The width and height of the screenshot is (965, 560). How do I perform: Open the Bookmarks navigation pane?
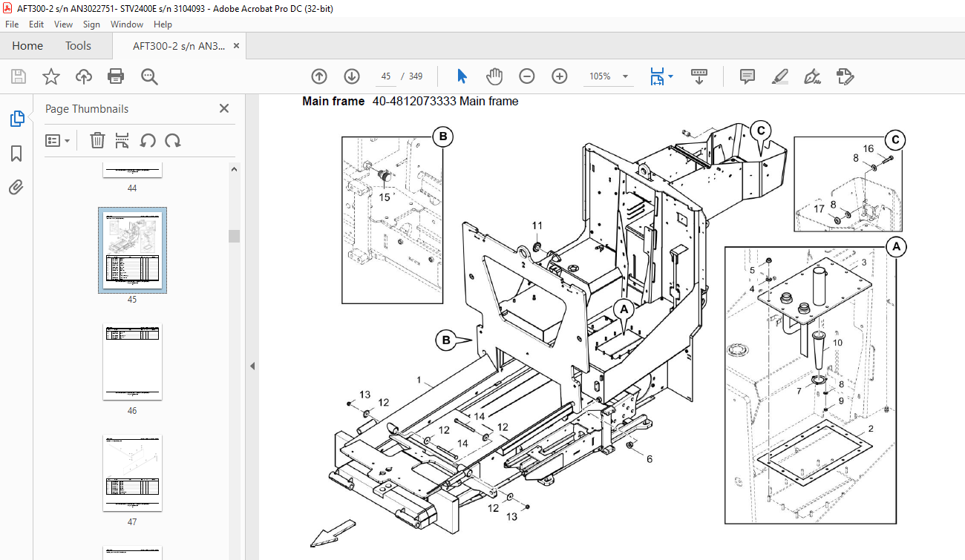pos(16,154)
